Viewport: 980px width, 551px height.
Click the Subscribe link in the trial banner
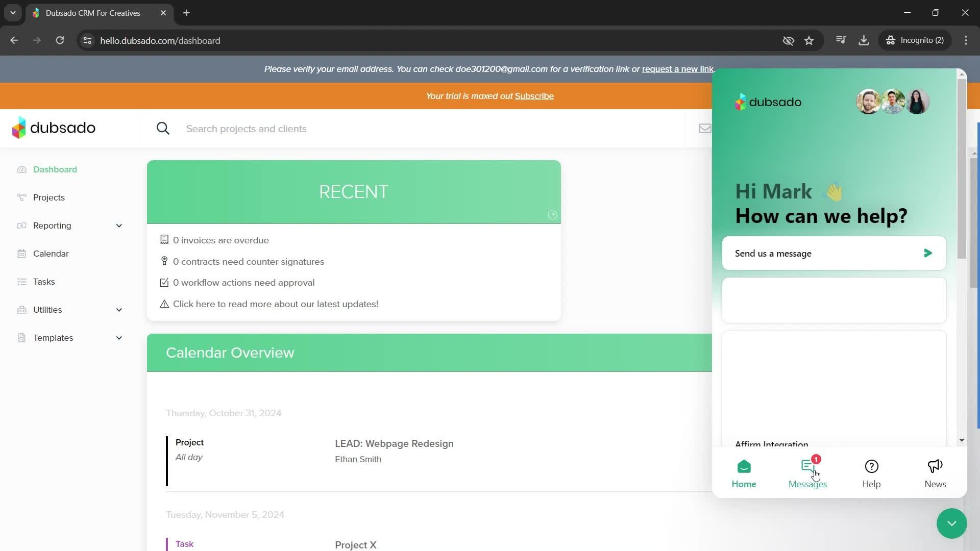(x=534, y=96)
